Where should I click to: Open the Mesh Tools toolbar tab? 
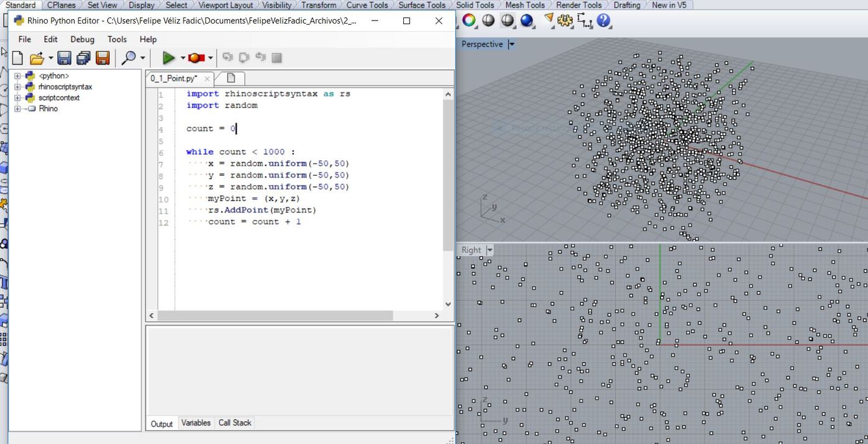(x=525, y=5)
